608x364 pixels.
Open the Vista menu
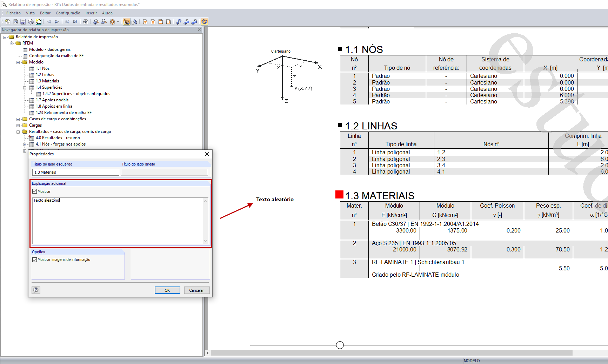pos(30,13)
